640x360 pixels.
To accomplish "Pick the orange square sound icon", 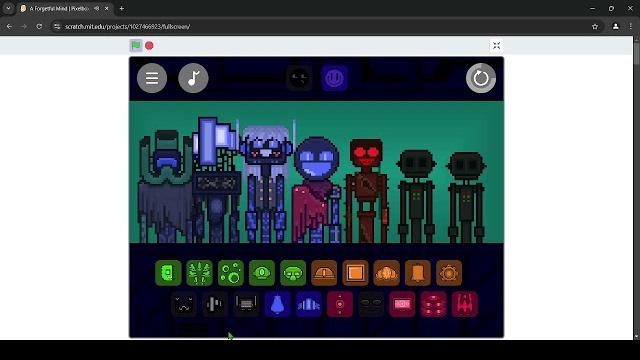I will tap(356, 273).
